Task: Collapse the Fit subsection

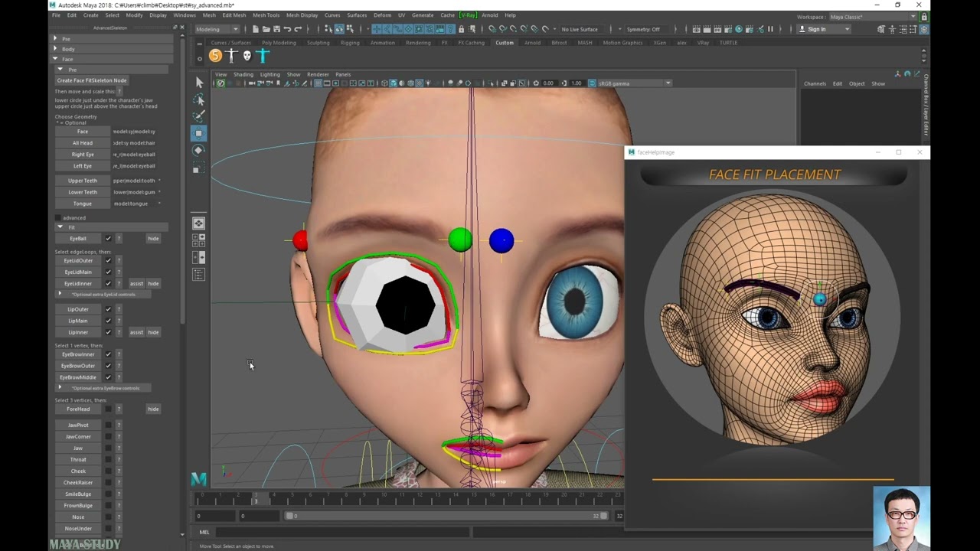Action: tap(60, 227)
